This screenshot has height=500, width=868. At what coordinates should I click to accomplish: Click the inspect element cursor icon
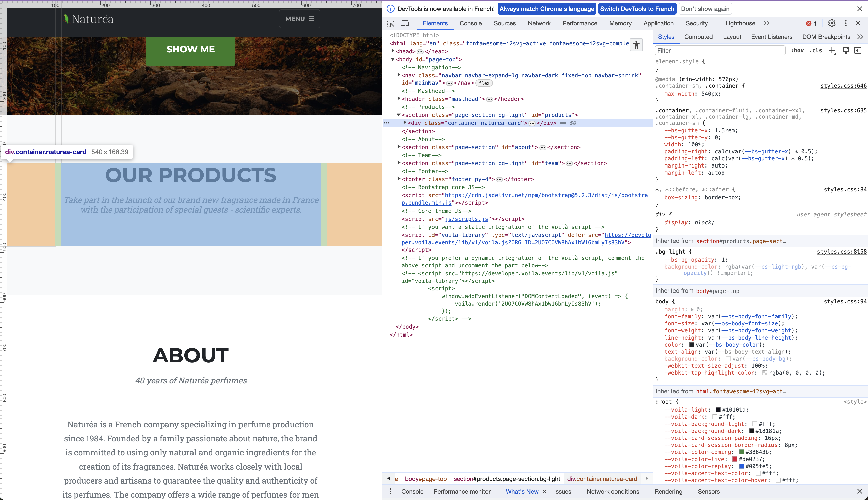coord(391,23)
